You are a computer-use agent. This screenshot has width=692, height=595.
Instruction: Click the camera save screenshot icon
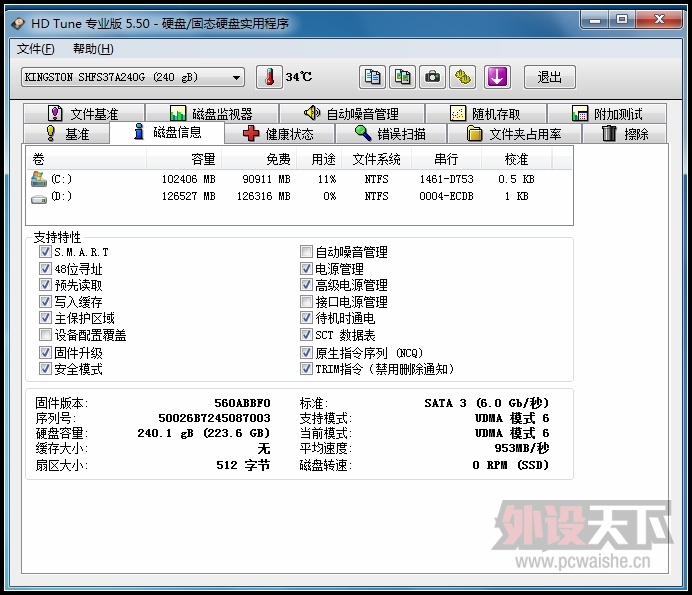pos(432,77)
